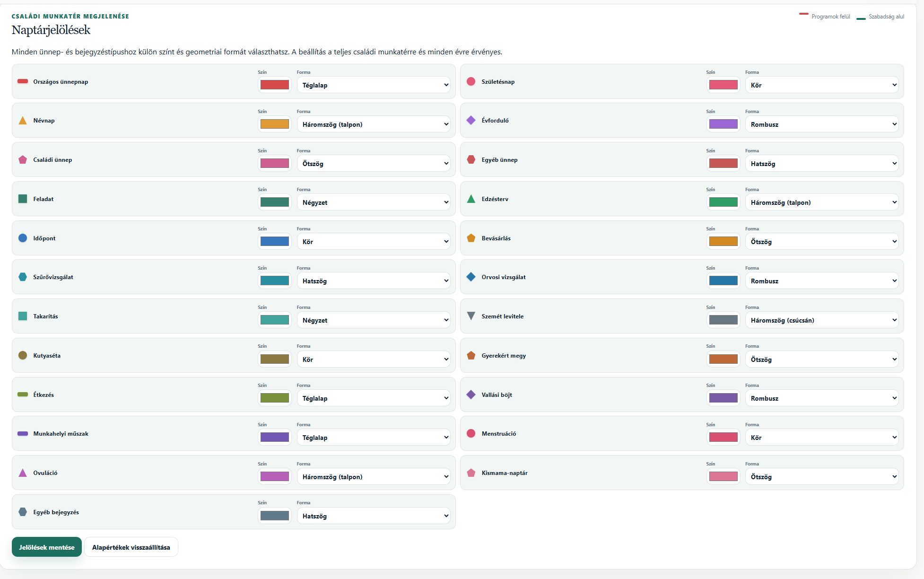Open the color picker for Feladat
The width and height of the screenshot is (924, 579).
275,202
